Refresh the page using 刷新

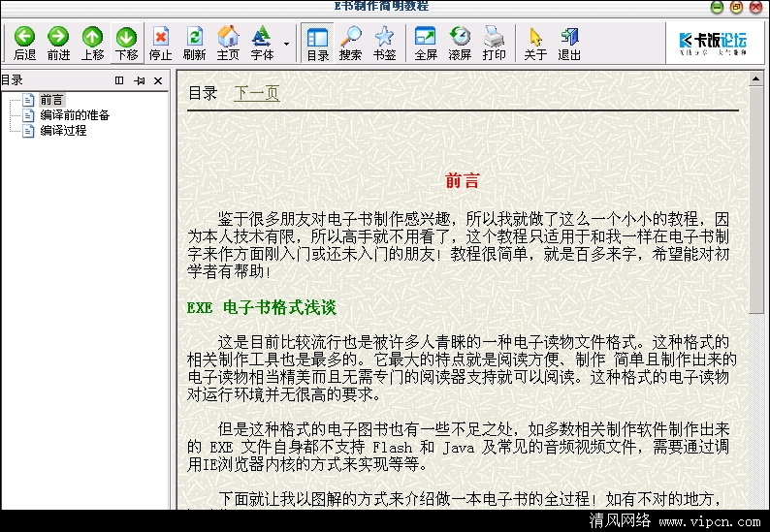[x=194, y=43]
